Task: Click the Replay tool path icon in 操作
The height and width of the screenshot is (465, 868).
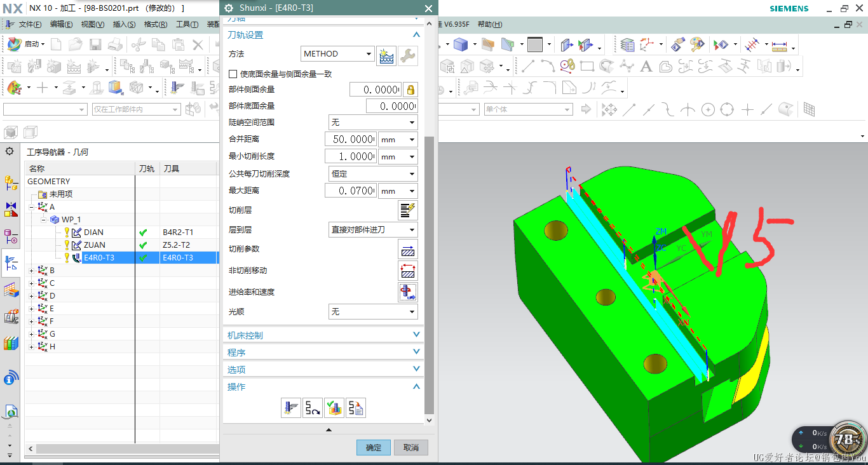Action: [313, 408]
